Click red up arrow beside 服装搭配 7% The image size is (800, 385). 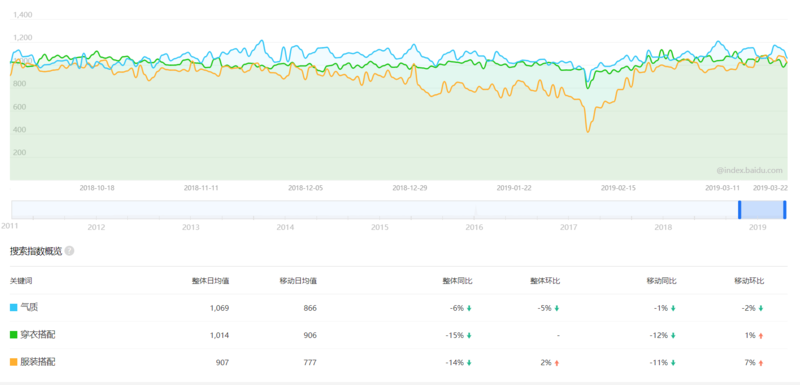tap(761, 363)
